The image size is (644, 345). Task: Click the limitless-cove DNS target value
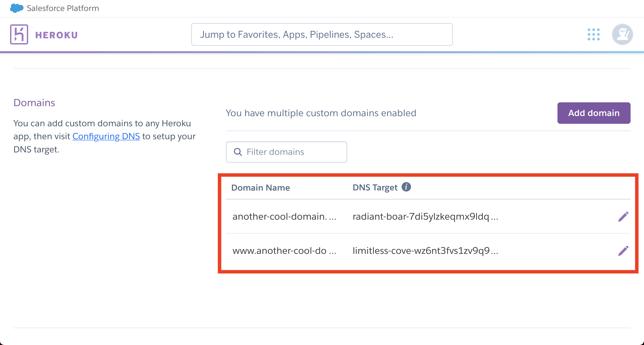425,251
